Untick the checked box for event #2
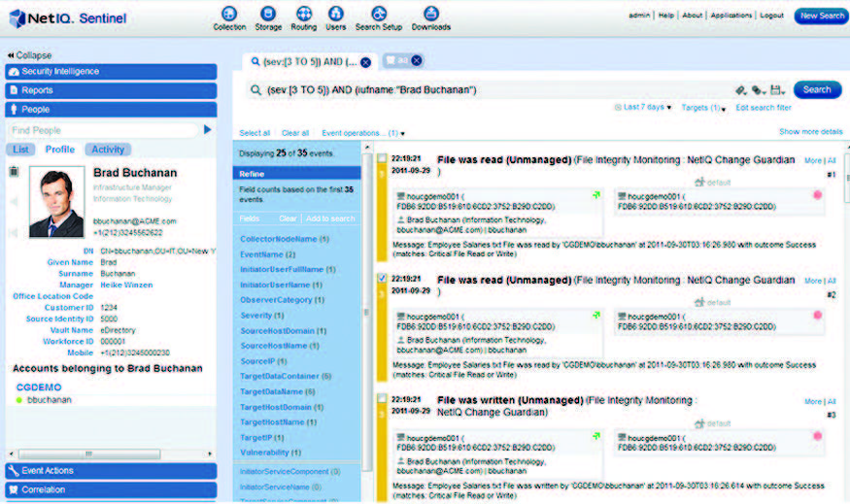850x504 pixels. coord(382,279)
